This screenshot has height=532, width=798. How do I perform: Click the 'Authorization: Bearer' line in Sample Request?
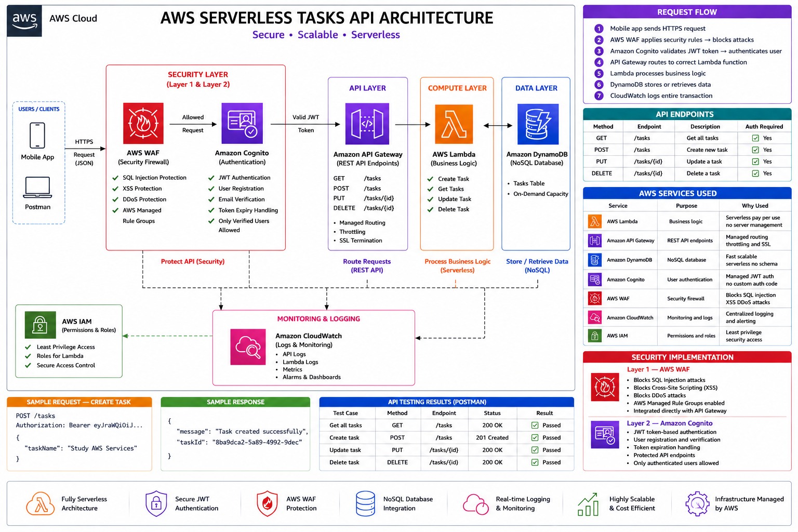(x=79, y=425)
